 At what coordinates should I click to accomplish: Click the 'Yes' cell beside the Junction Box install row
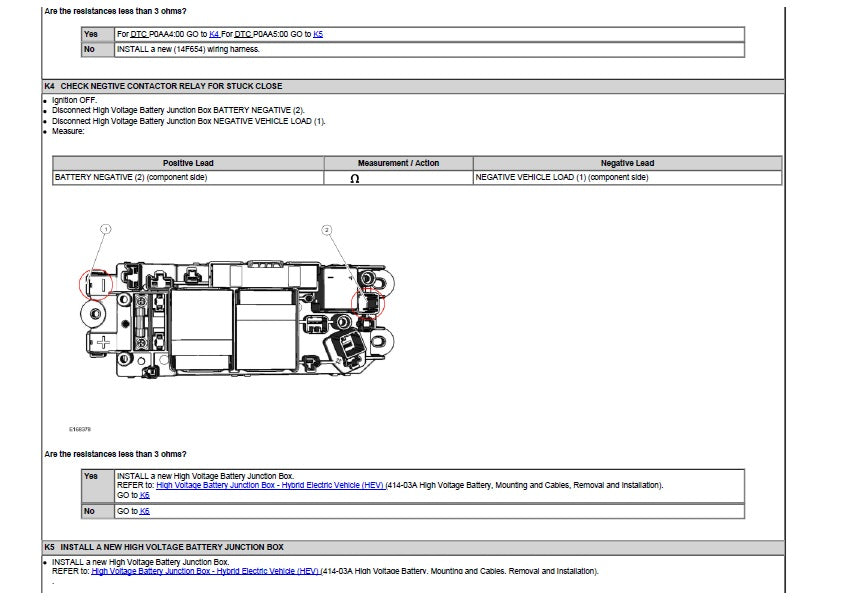click(98, 486)
